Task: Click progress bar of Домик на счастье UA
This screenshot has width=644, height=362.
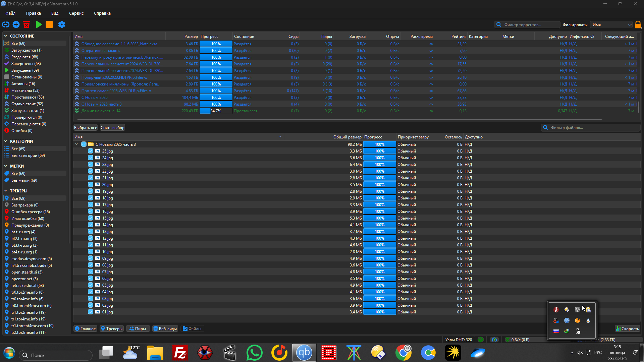Action: (x=216, y=111)
